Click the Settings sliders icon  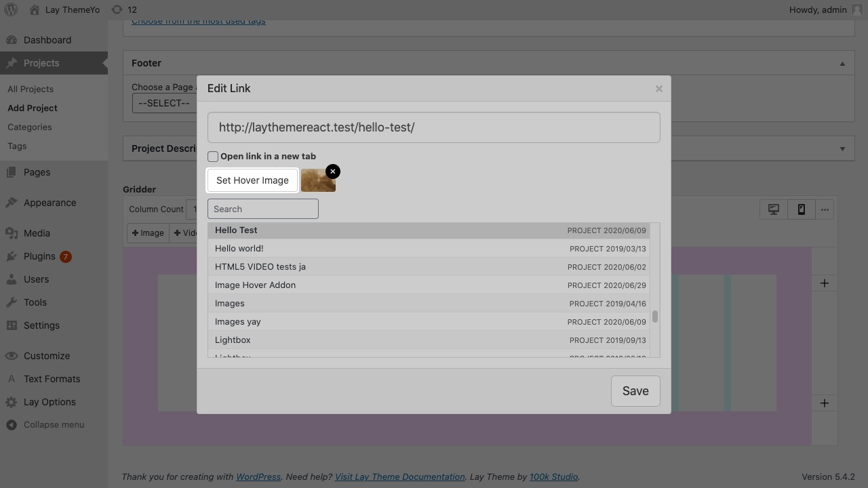pyautogui.click(x=12, y=325)
